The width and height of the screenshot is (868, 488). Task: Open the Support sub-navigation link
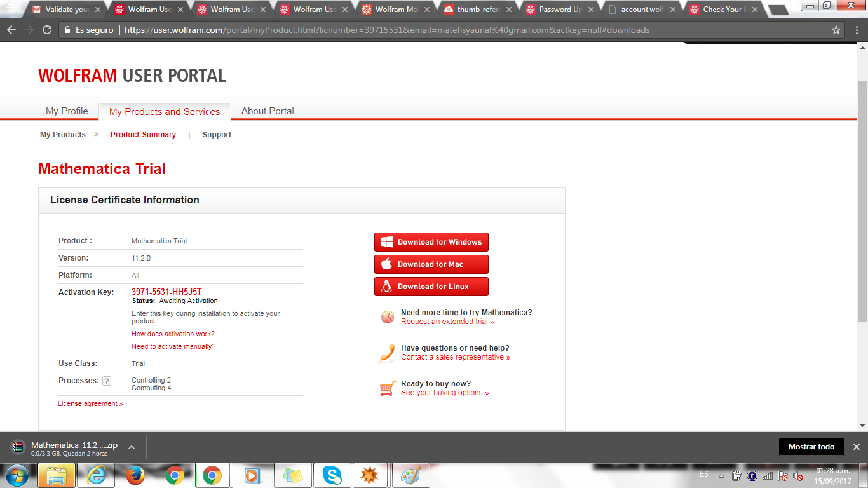pyautogui.click(x=217, y=135)
